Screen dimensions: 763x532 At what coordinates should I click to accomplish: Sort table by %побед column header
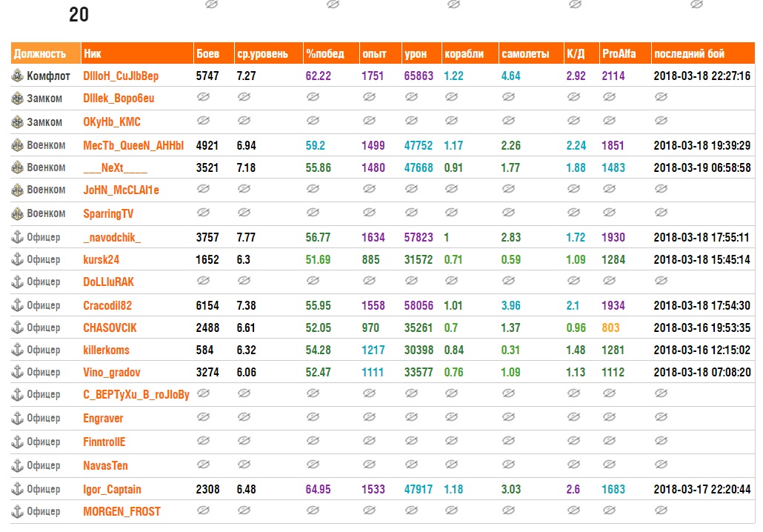point(331,53)
